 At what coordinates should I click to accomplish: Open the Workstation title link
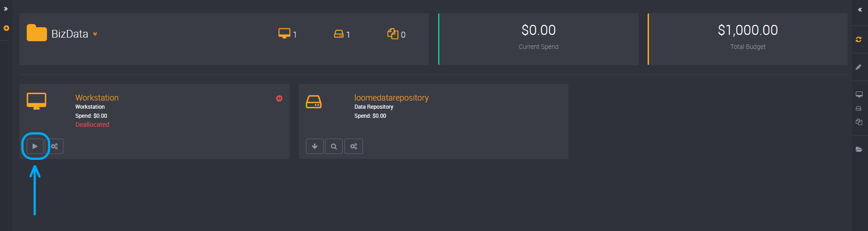pyautogui.click(x=97, y=97)
